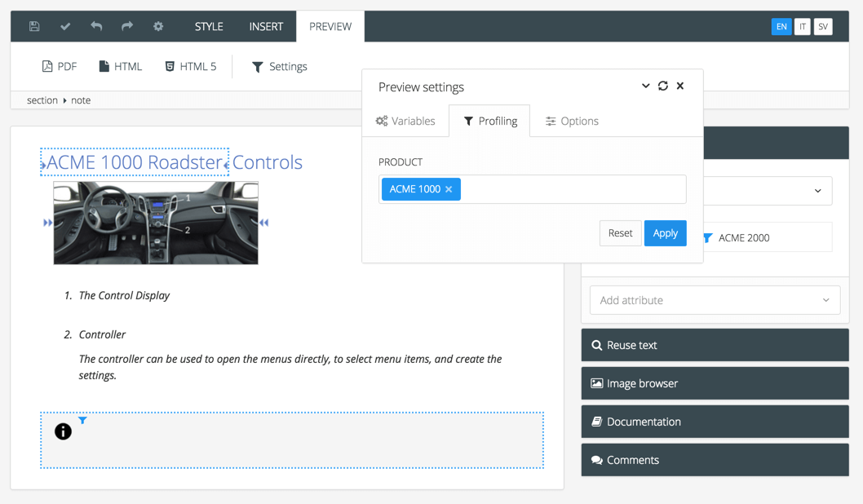
Task: Click the filter icon on note block
Action: point(82,421)
